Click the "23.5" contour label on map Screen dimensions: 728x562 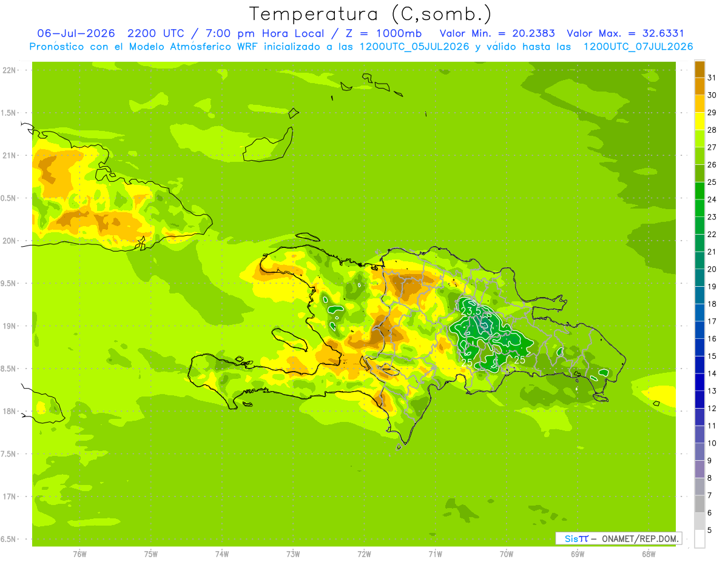pos(471,312)
